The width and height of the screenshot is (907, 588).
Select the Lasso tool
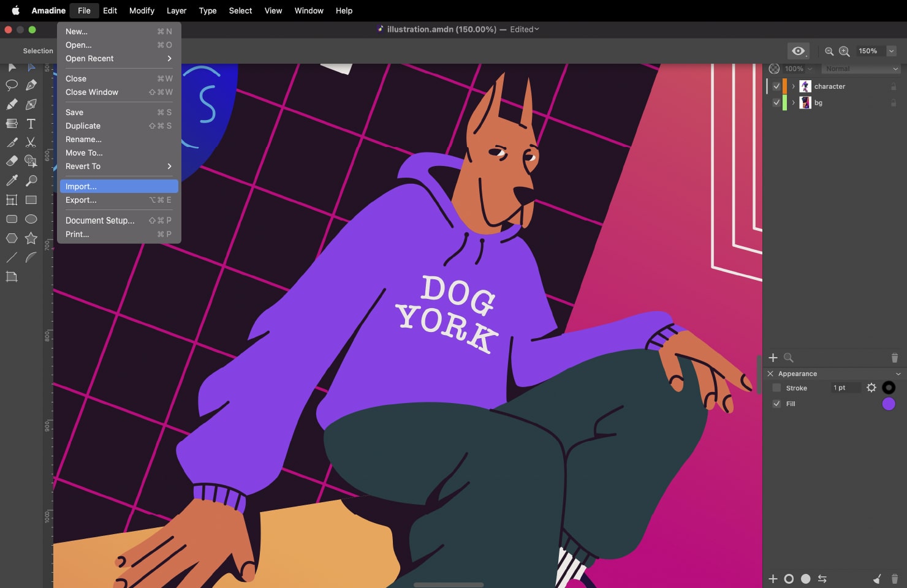coord(12,85)
